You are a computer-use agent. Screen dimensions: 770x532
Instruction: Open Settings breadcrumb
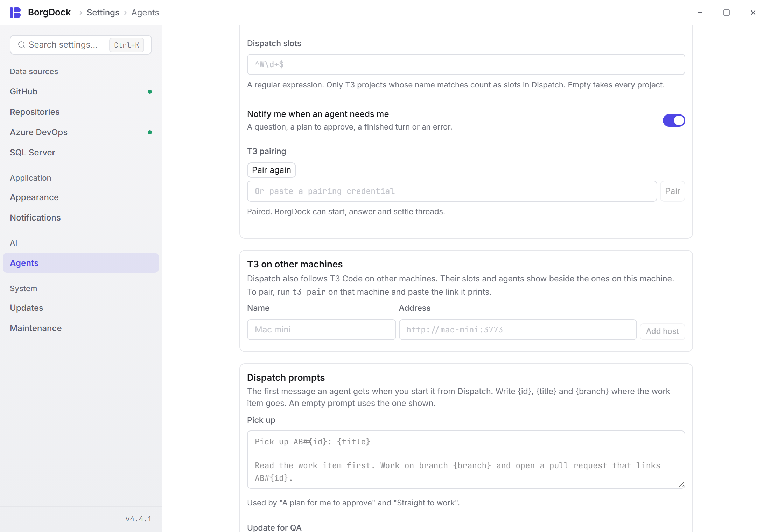(x=103, y=13)
